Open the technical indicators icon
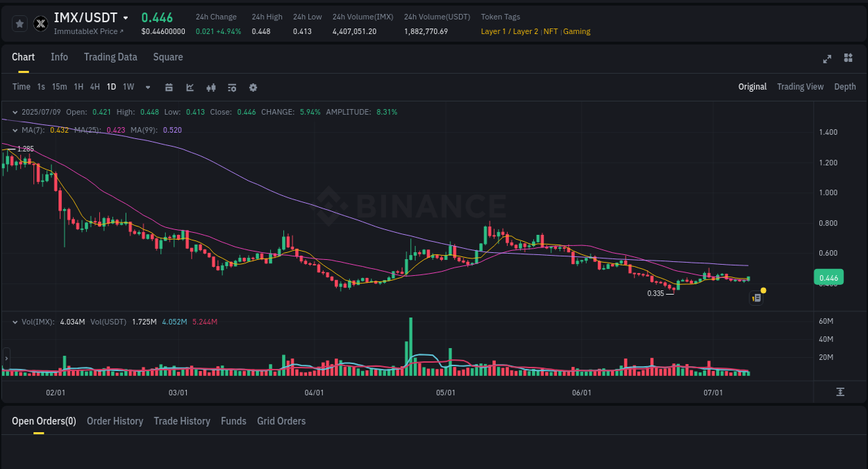The height and width of the screenshot is (469, 868). coord(210,87)
